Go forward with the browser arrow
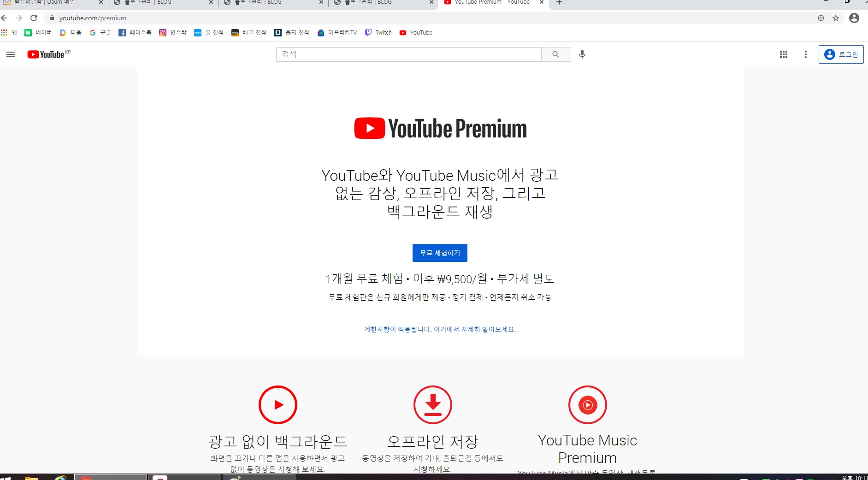 click(19, 18)
